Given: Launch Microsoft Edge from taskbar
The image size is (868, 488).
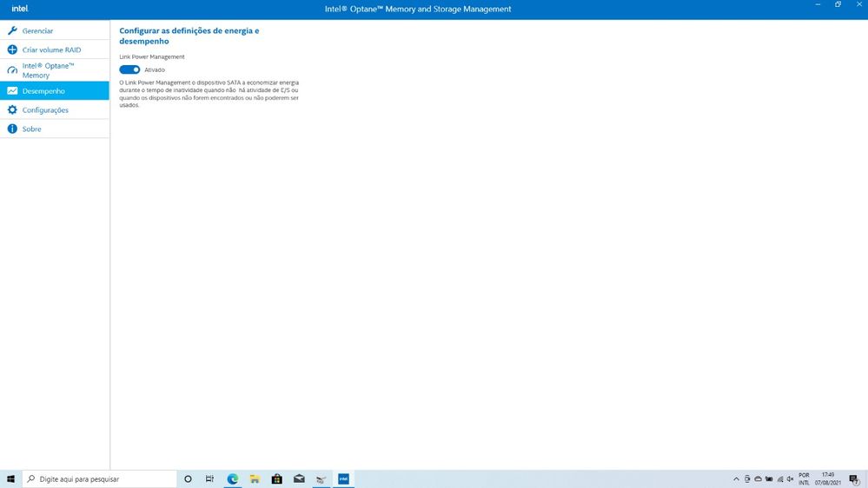Looking at the screenshot, I should [x=233, y=479].
